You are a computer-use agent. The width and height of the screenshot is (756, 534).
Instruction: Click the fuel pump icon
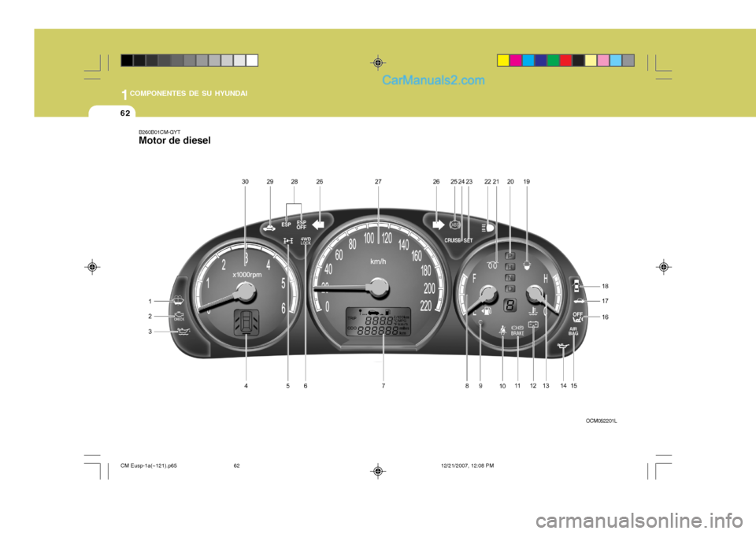[x=487, y=311]
